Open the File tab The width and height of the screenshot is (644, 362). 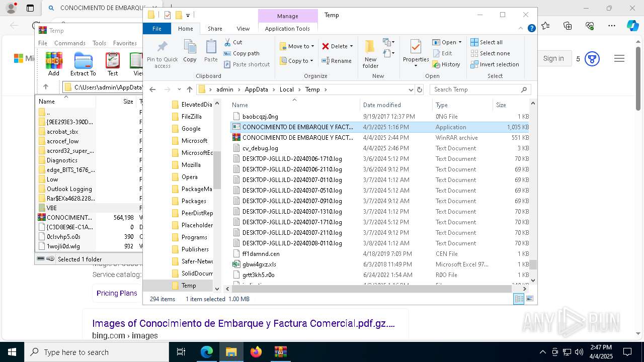157,29
